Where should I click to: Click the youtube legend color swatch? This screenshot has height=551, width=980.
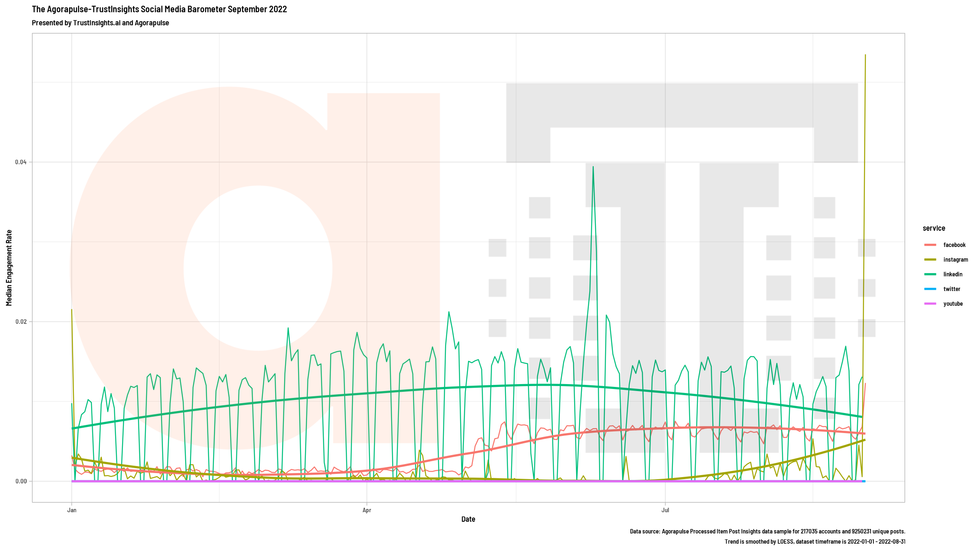(930, 304)
